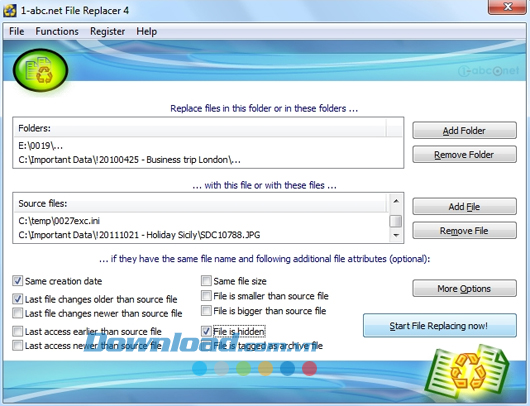Click the File Replacer title bar app icon
The width and height of the screenshot is (530, 406).
[x=10, y=10]
